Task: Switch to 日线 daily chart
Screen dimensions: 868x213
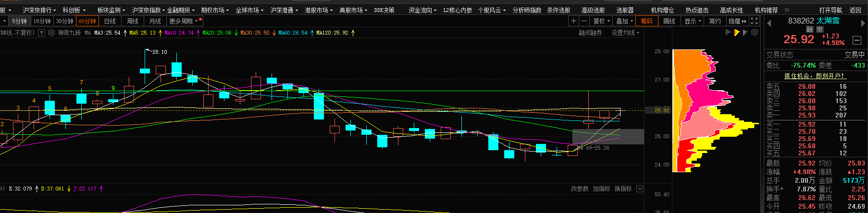Action: (110, 21)
